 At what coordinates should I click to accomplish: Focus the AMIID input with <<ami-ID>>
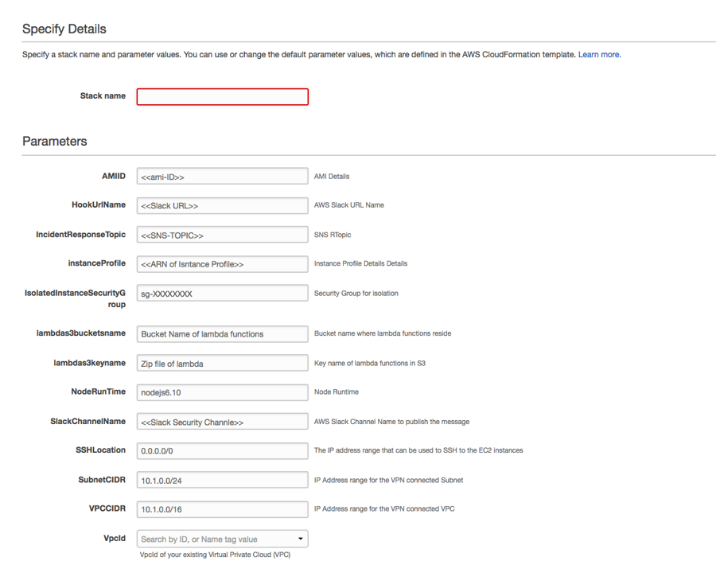point(222,177)
